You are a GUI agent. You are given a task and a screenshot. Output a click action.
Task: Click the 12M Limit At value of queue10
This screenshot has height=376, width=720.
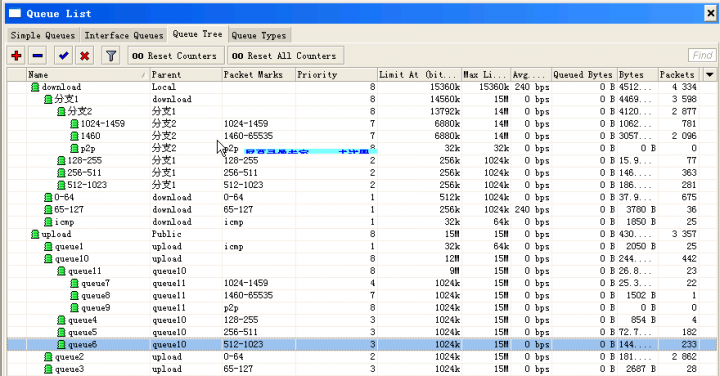(452, 258)
